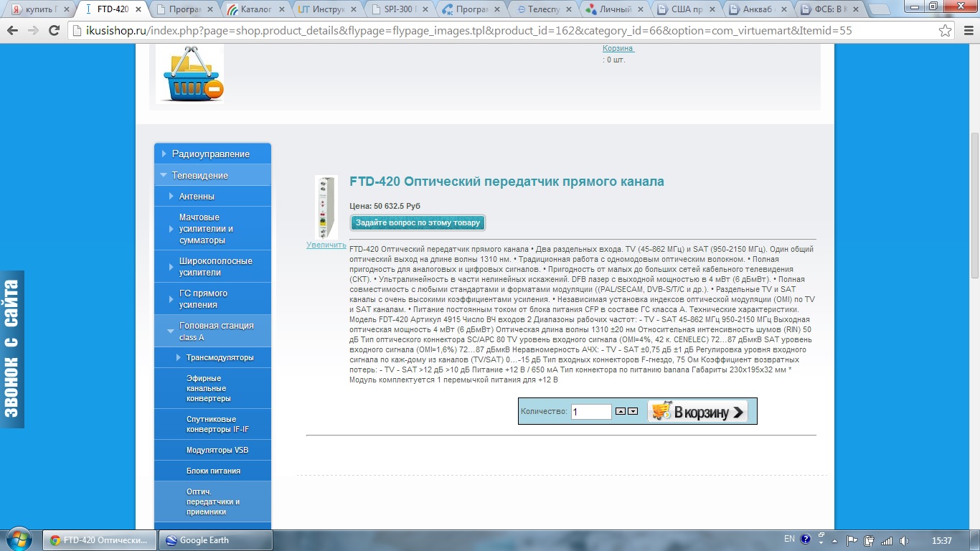Click the taskbar clock showing 15:37
The width and height of the screenshot is (980, 551).
coord(941,540)
